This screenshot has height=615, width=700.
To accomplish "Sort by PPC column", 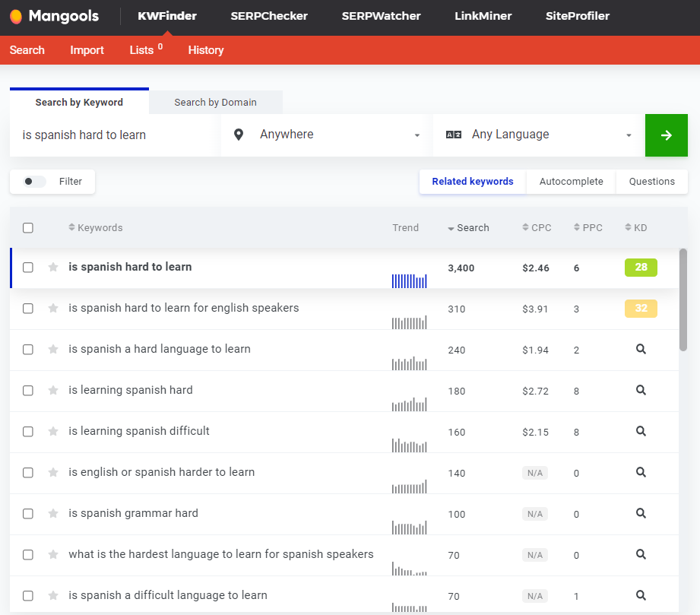I will click(x=588, y=228).
